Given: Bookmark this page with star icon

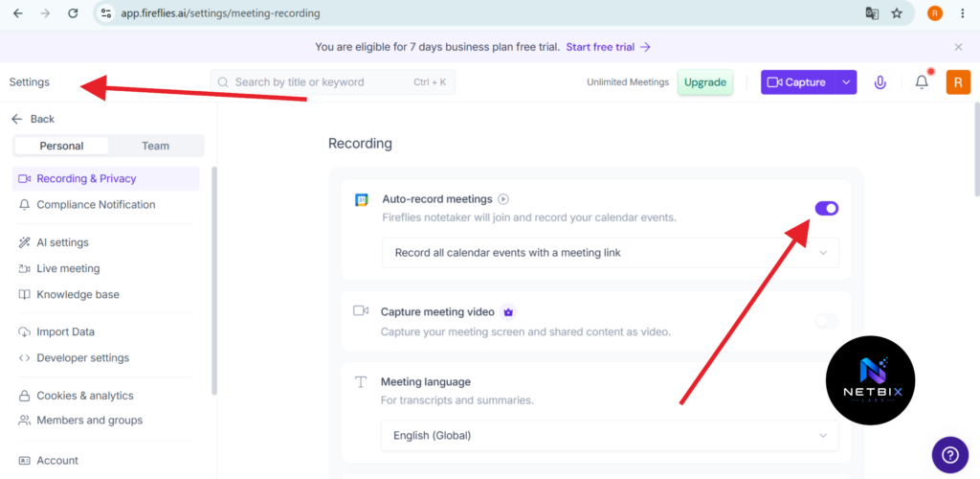Looking at the screenshot, I should point(897,13).
